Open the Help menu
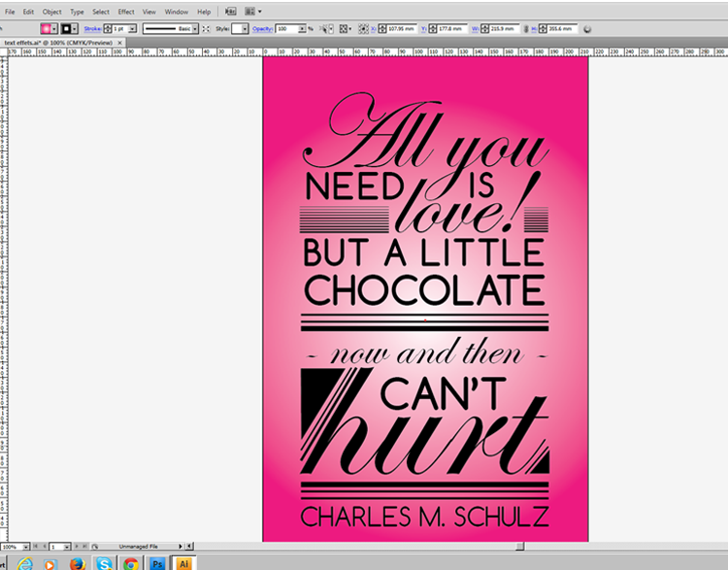 [x=204, y=12]
